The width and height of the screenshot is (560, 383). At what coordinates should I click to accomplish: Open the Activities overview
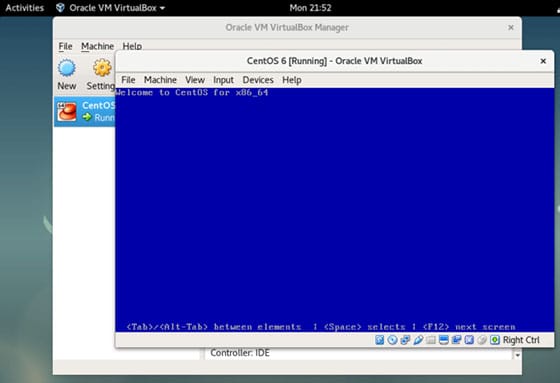[x=25, y=8]
